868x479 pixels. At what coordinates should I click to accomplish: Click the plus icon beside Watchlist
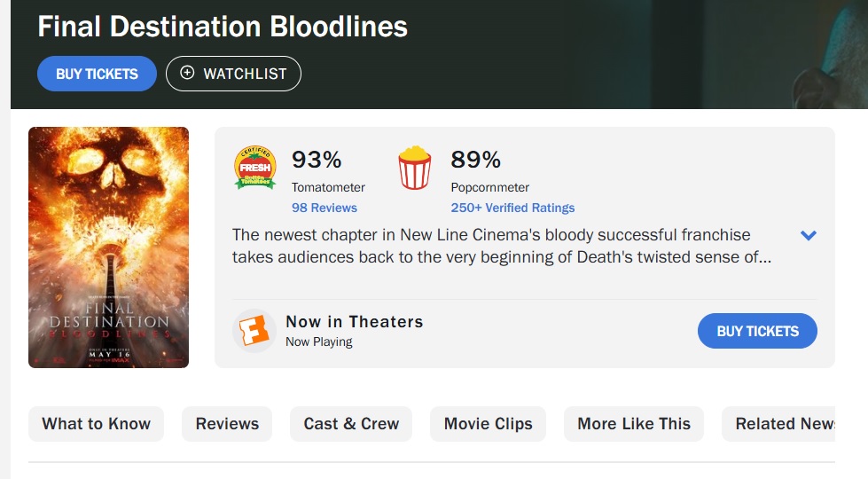pyautogui.click(x=187, y=73)
